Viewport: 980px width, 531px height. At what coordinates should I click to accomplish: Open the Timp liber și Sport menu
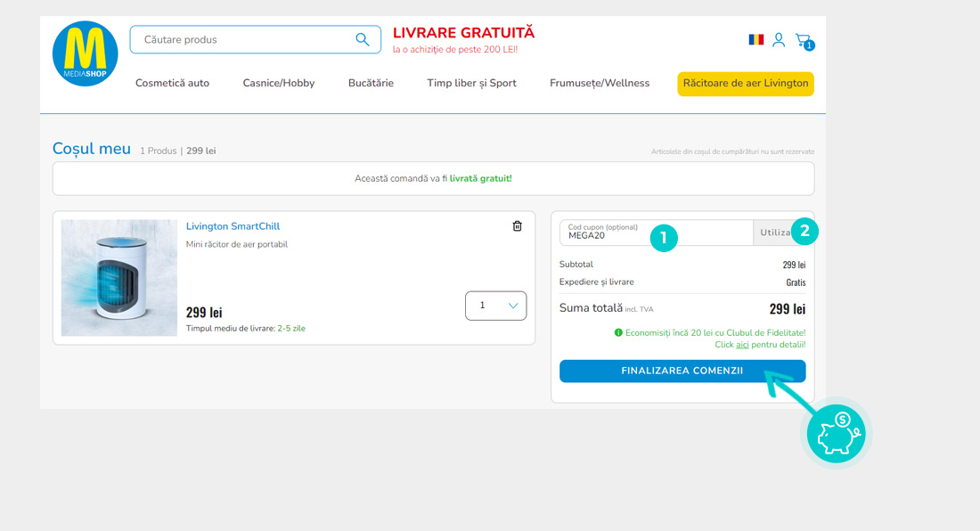(472, 83)
